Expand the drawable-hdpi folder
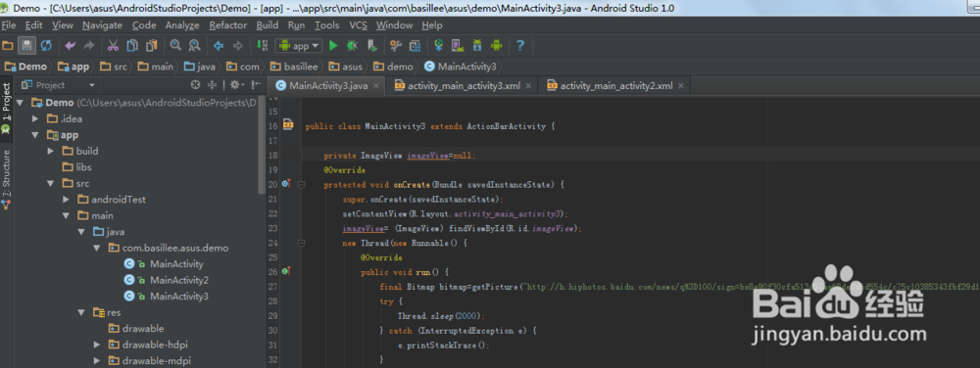The width and height of the screenshot is (980, 368). (97, 345)
